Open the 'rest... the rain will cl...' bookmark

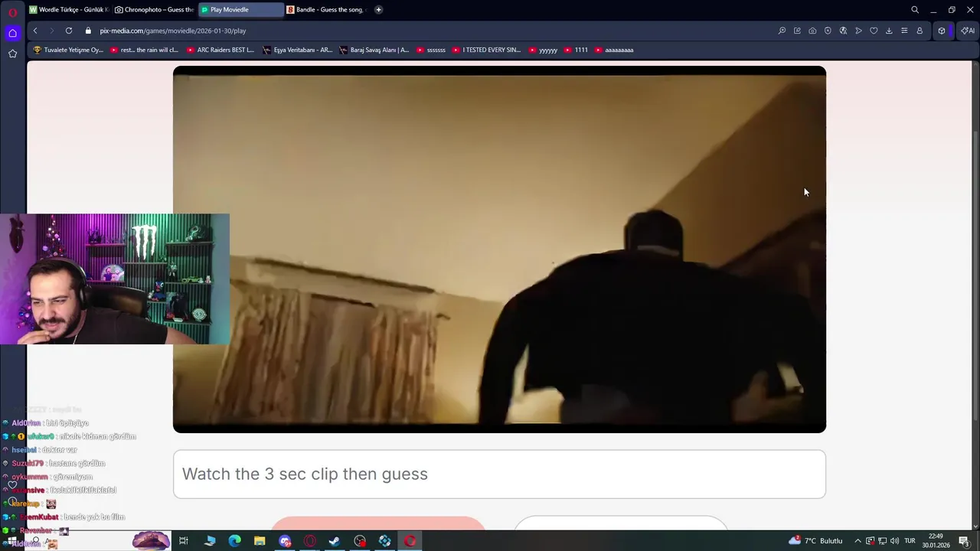144,50
